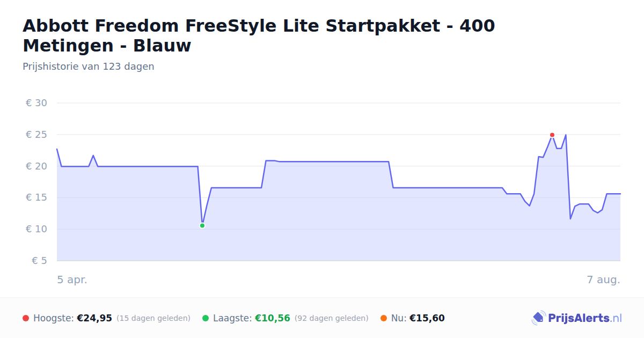Image resolution: width=644 pixels, height=338 pixels.
Task: Click the lowest price €10,56 value
Action: [273, 318]
